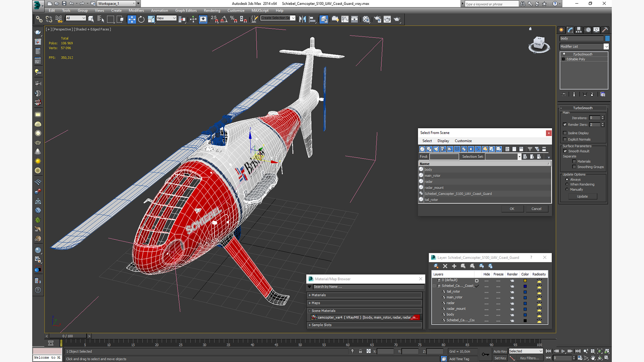
Task: Enable Render Iters checkbox in TurboSmooth
Action: [565, 124]
